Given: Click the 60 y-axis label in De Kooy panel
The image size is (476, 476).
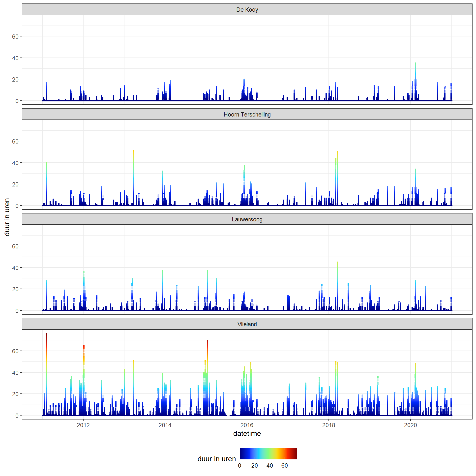Looking at the screenshot, I should (15, 36).
